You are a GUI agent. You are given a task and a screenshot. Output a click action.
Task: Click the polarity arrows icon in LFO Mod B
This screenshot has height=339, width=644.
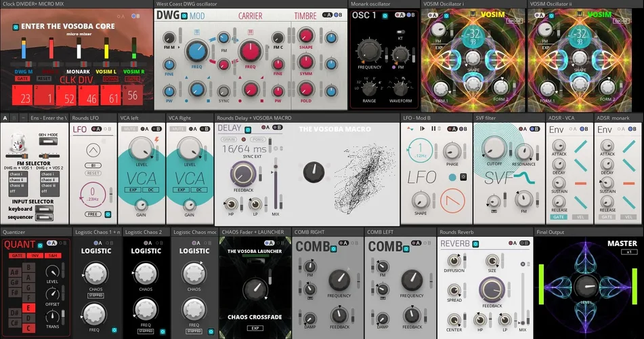point(410,129)
